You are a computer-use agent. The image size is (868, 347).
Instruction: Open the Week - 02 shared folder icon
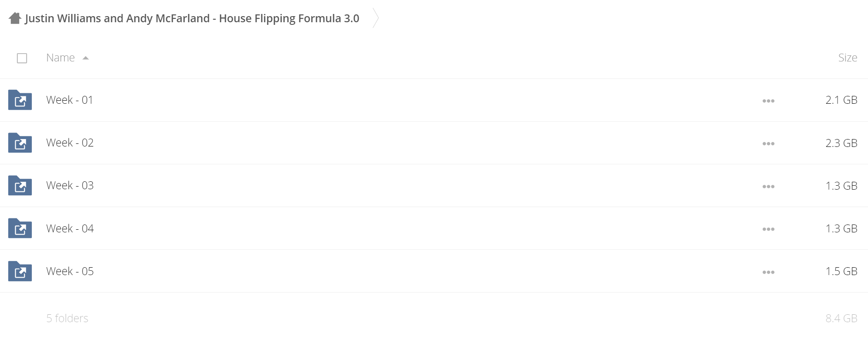(x=20, y=143)
